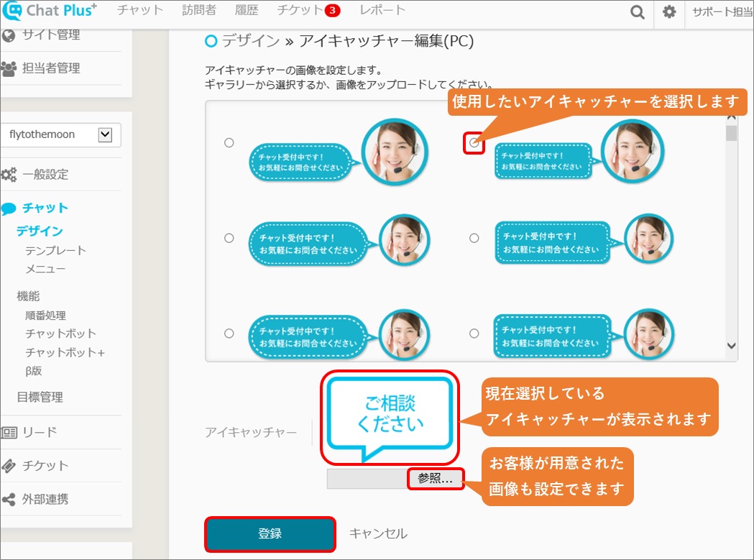754x560 pixels.
Task: Open the チャット tab in top navigation
Action: (x=140, y=10)
